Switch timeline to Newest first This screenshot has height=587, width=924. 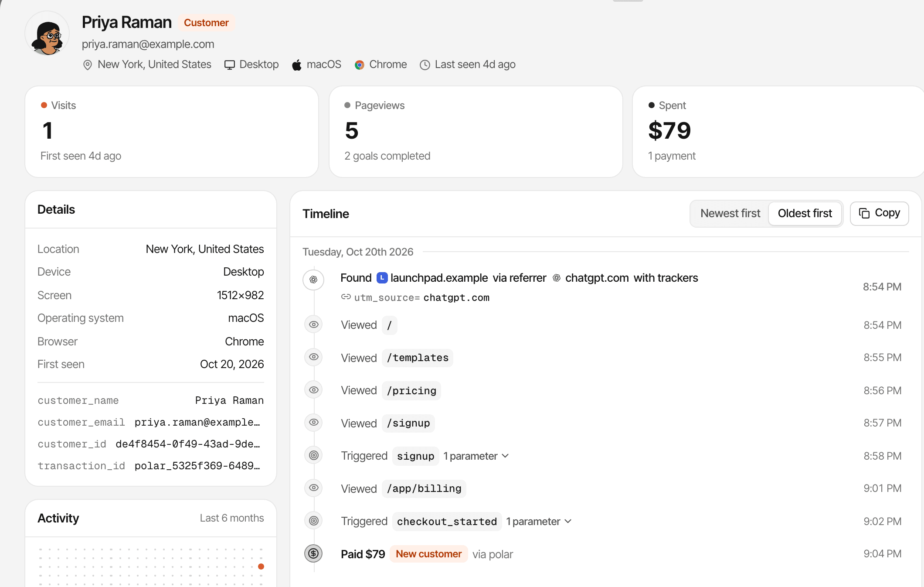point(730,213)
